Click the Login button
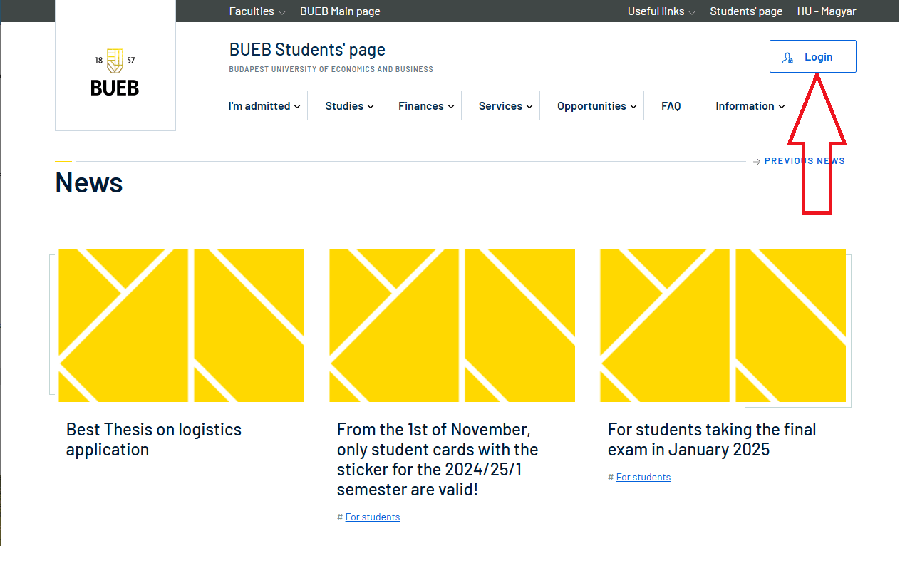 pos(812,57)
